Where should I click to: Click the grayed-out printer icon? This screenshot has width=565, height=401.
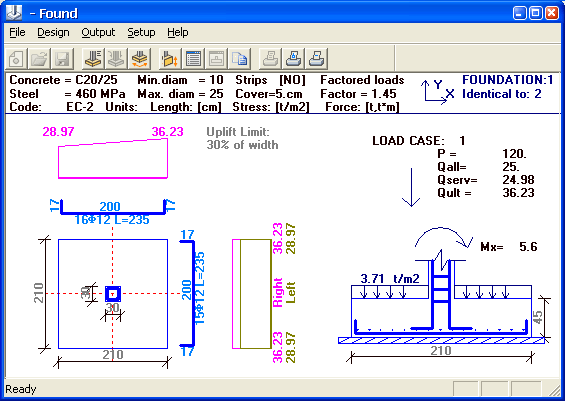270,59
